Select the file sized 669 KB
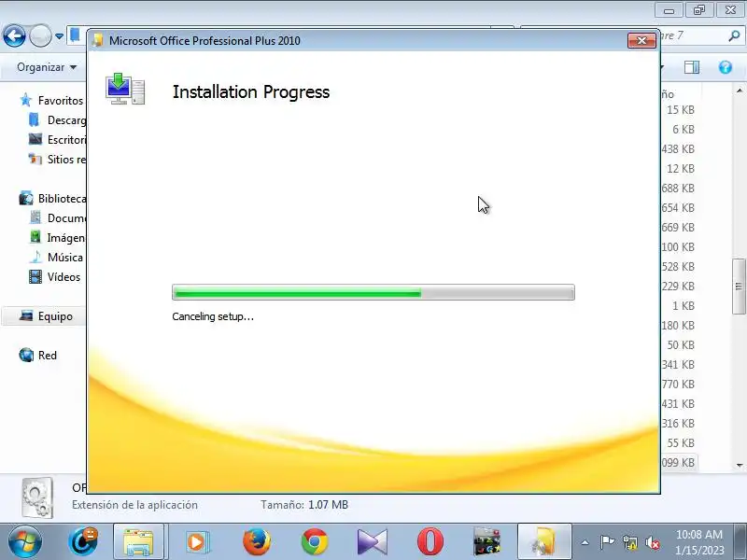The image size is (747, 560). [x=678, y=227]
